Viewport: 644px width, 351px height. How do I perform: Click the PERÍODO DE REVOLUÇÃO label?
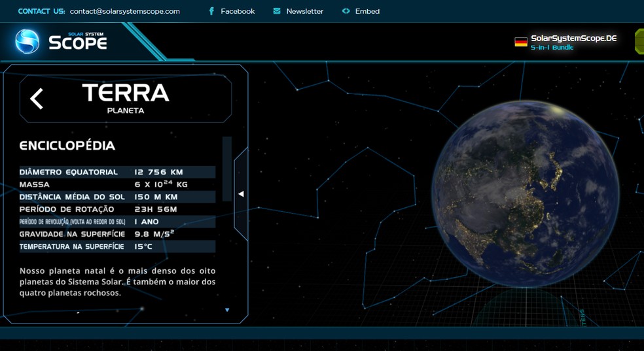pos(72,222)
